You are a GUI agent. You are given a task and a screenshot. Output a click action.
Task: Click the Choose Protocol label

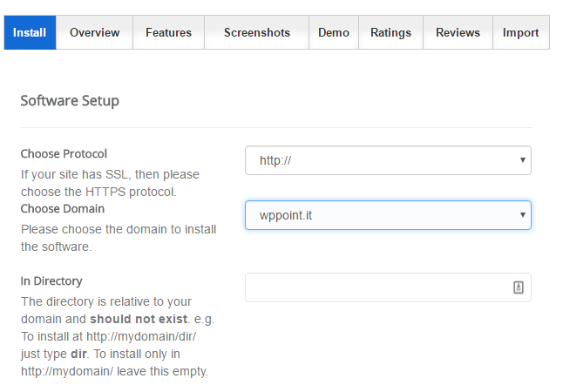(64, 153)
